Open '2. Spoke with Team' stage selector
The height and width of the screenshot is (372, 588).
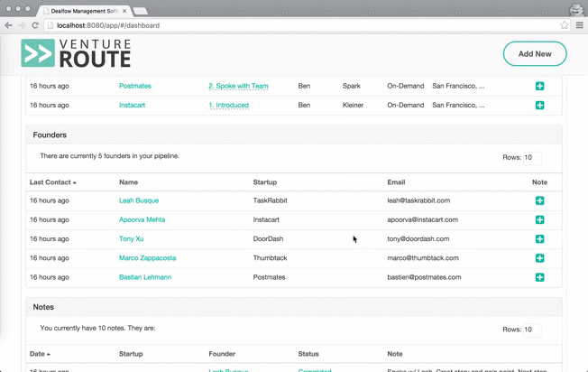(238, 86)
